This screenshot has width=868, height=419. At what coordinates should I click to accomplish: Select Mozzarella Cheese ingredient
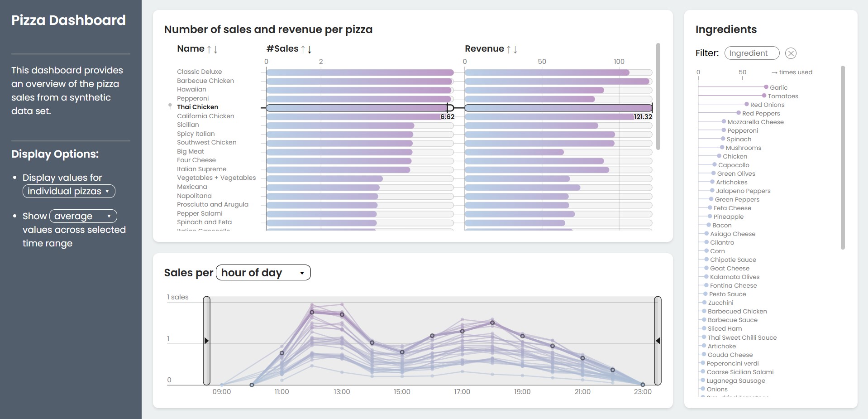(x=755, y=122)
